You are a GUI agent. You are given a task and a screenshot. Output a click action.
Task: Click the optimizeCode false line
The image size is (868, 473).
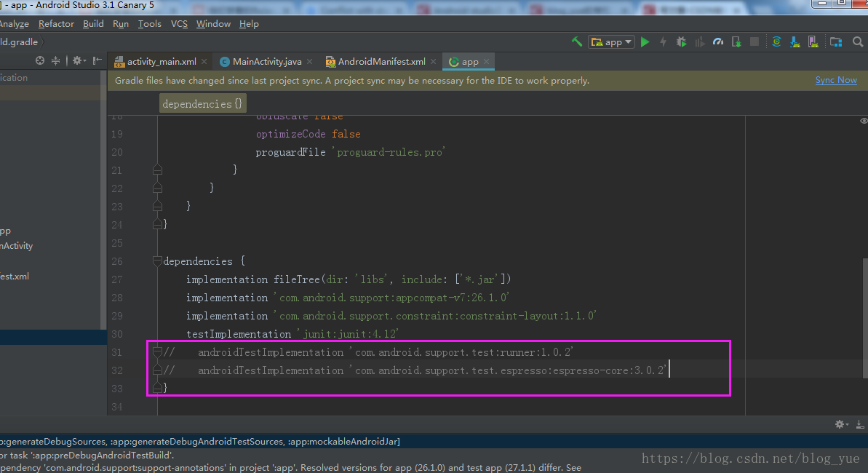(x=308, y=134)
